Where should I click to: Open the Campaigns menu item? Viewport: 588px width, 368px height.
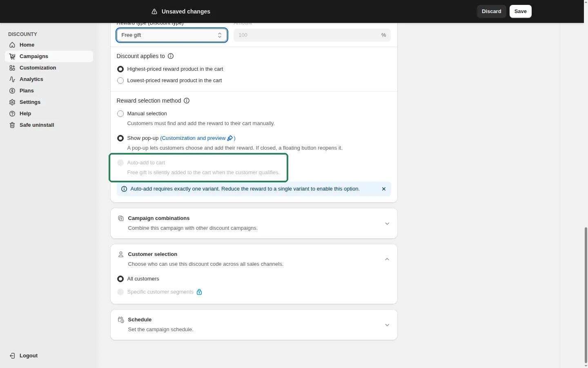pos(49,56)
